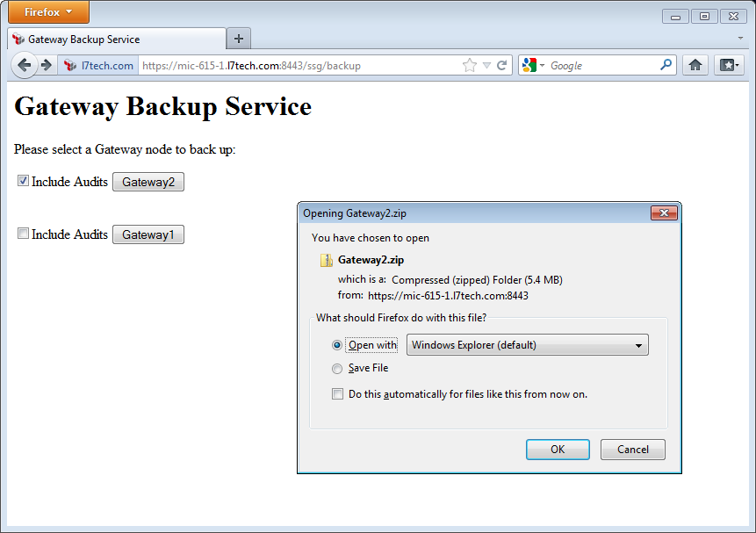Image resolution: width=756 pixels, height=533 pixels.
Task: Expand the Windows Explorer (default) dropdown
Action: [528, 345]
